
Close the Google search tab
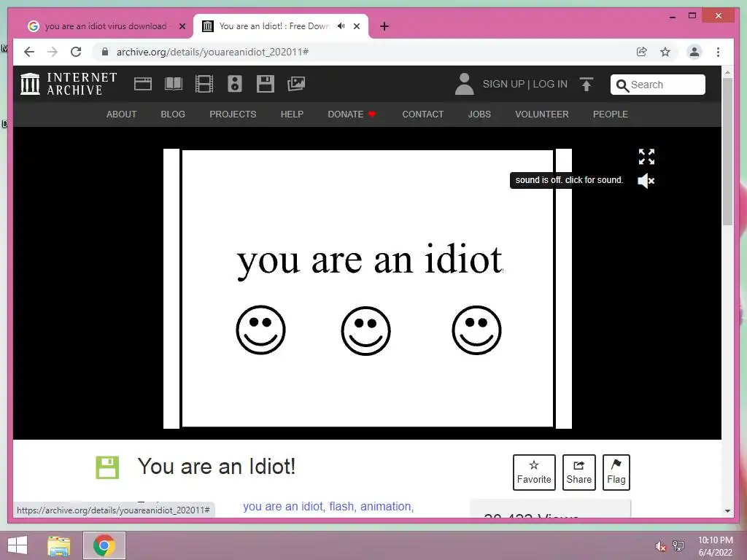pos(182,27)
